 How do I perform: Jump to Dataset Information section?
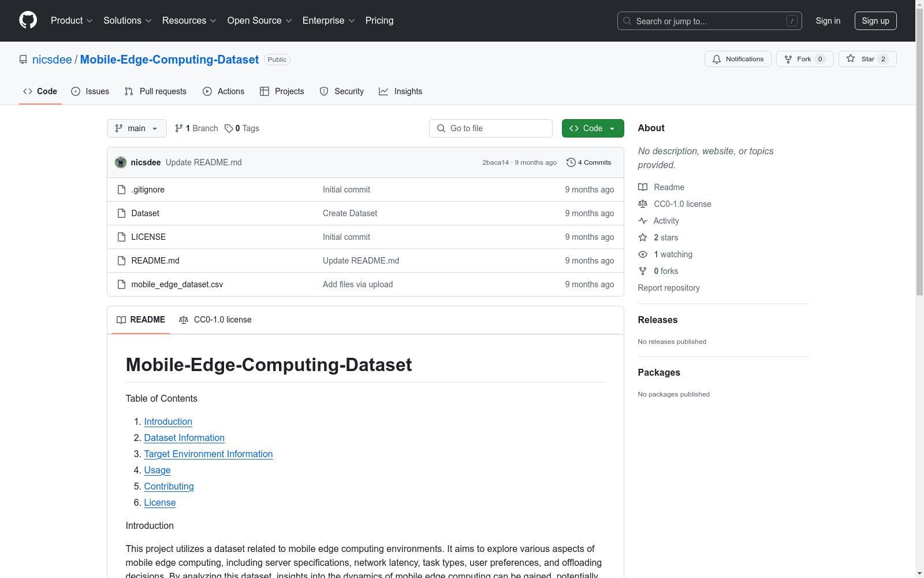click(184, 438)
